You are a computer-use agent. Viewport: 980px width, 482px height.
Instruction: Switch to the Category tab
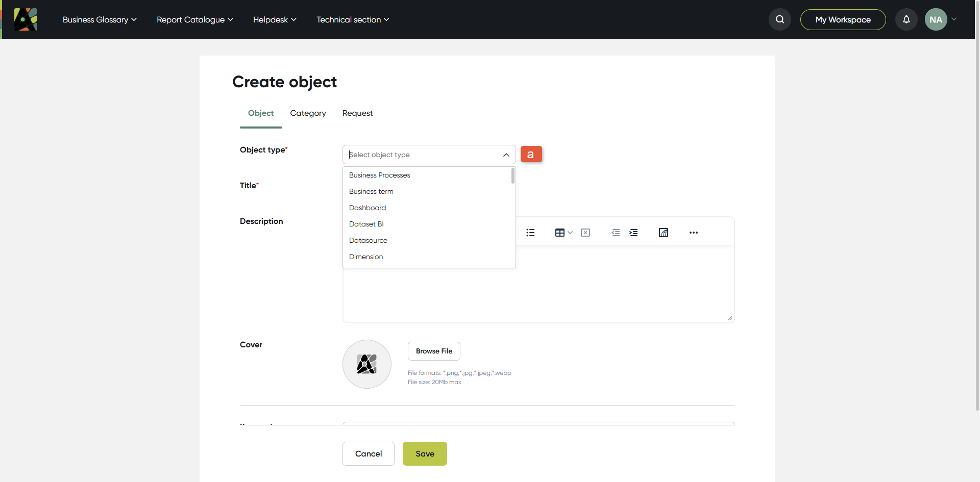pyautogui.click(x=308, y=113)
